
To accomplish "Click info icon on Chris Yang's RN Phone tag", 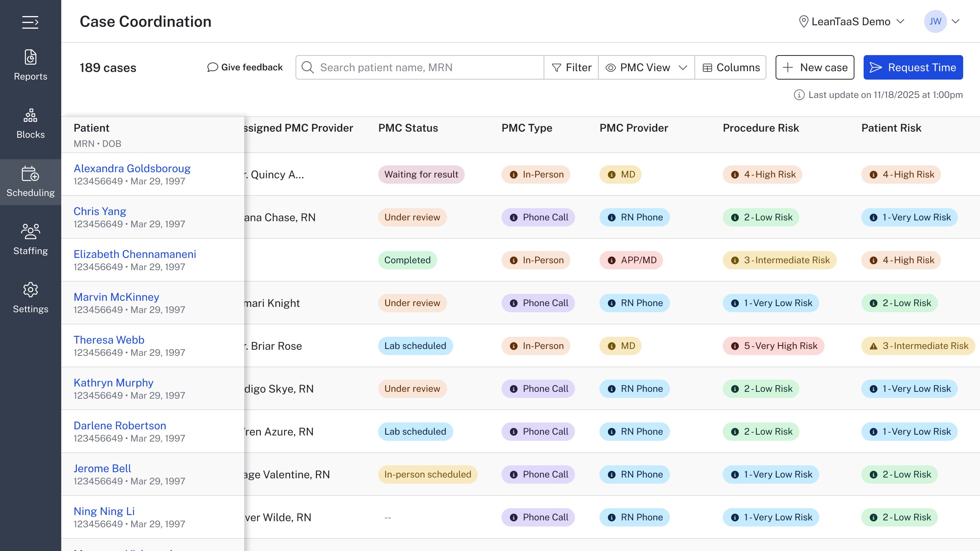I will point(612,218).
